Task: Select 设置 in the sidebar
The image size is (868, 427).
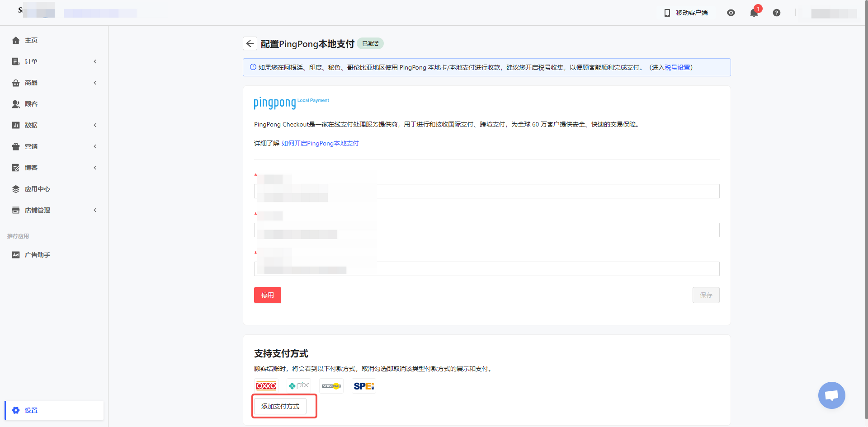Action: click(x=54, y=410)
